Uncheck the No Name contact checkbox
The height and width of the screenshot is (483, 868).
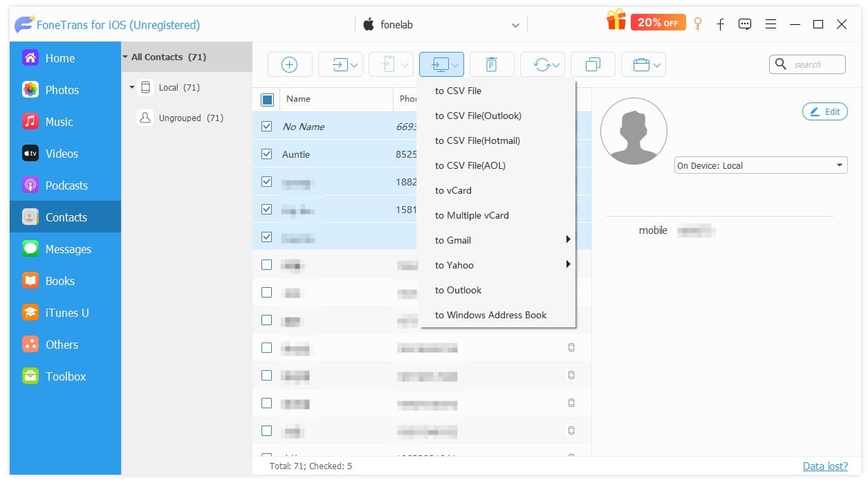coord(267,127)
